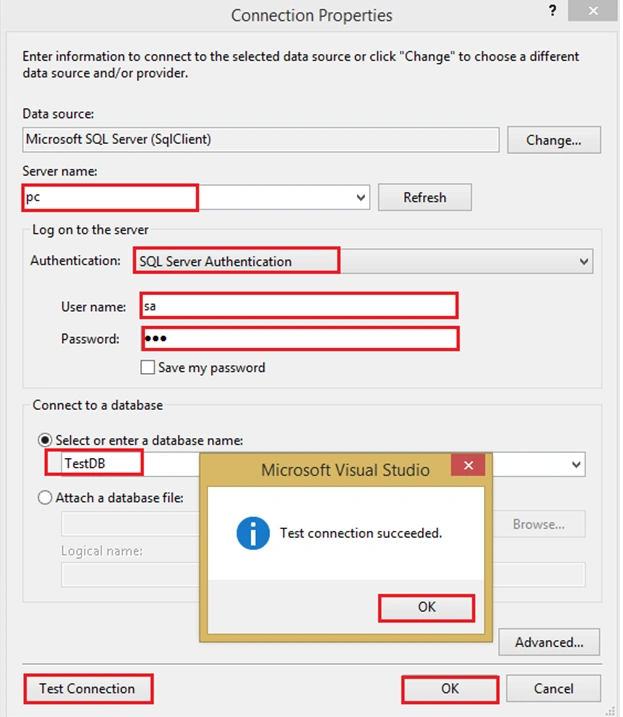Select the 'Select or enter a database name' radio
This screenshot has height=717, width=623.
(x=45, y=440)
